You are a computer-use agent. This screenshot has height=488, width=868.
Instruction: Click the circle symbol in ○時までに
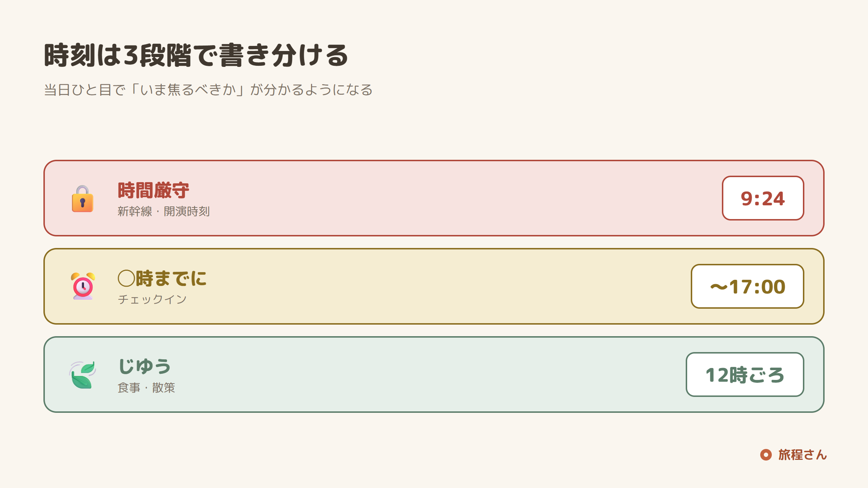(126, 278)
